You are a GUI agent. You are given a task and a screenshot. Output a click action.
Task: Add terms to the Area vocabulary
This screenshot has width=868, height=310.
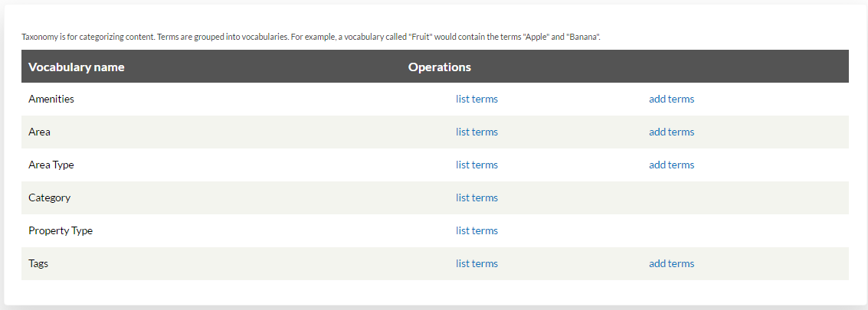[671, 132]
